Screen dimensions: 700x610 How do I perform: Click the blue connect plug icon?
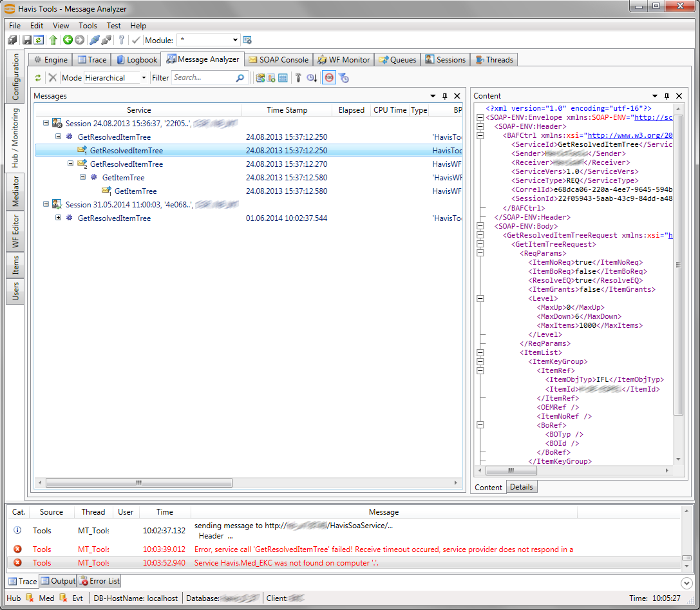(x=94, y=40)
